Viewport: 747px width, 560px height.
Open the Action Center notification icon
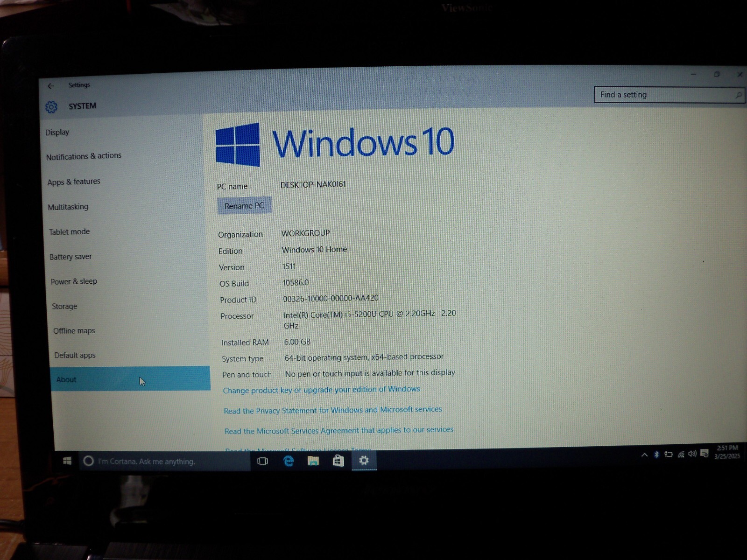[x=704, y=453]
